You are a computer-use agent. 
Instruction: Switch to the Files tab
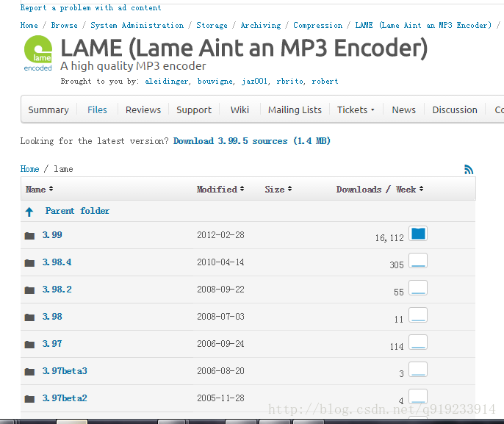[97, 110]
